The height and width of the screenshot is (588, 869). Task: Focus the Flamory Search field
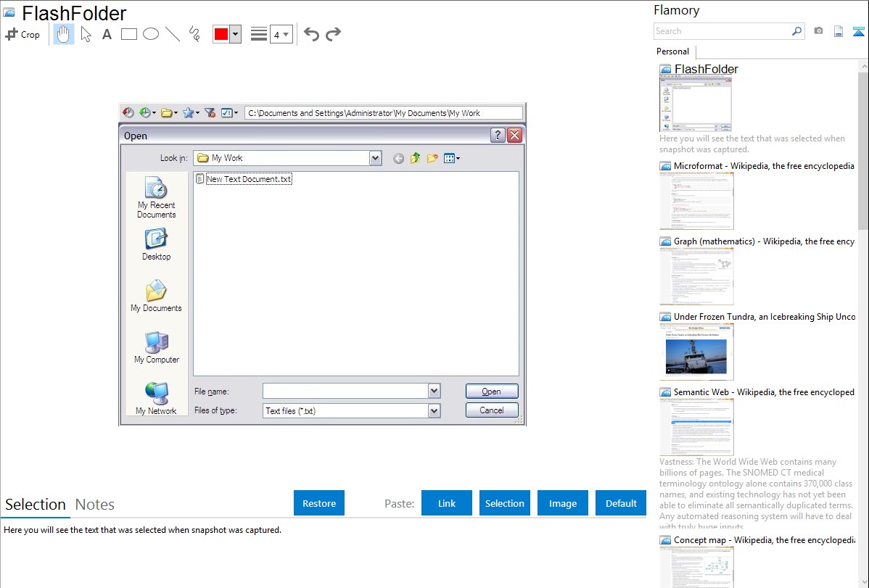722,31
